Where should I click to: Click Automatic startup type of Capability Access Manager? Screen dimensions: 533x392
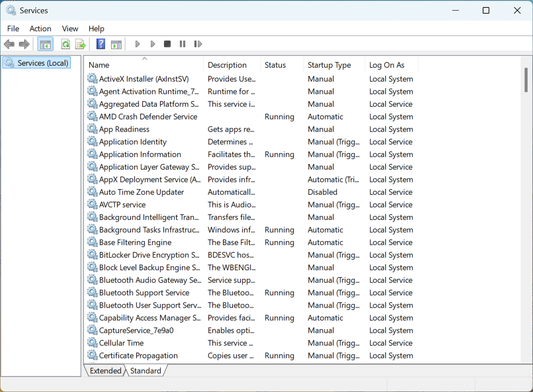pos(325,317)
